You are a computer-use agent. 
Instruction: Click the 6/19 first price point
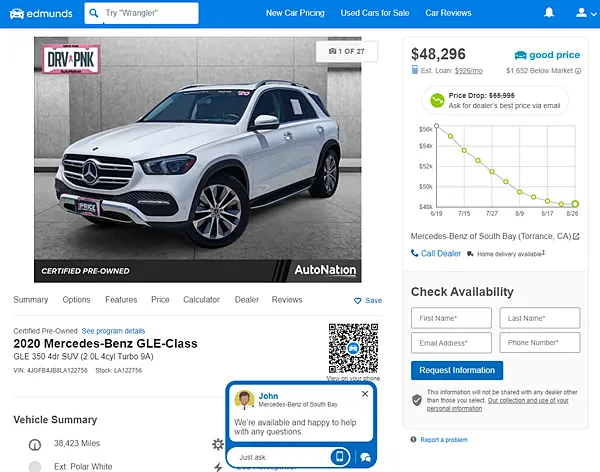click(437, 126)
